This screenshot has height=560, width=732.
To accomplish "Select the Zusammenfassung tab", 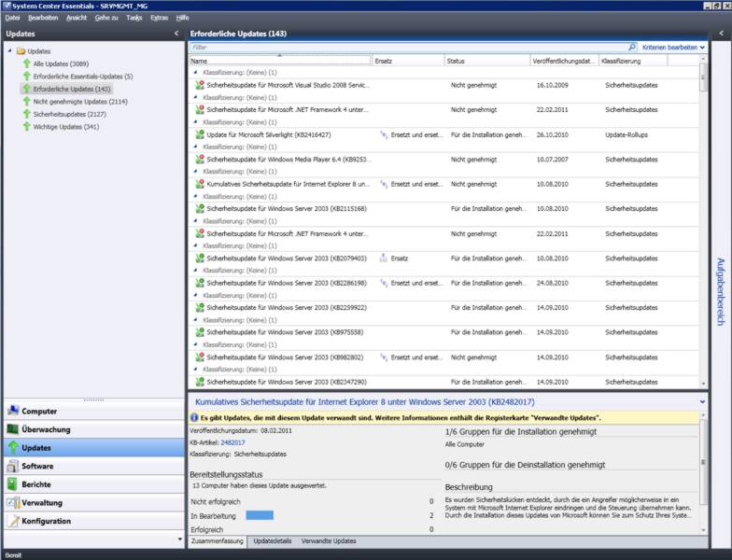I will (217, 541).
